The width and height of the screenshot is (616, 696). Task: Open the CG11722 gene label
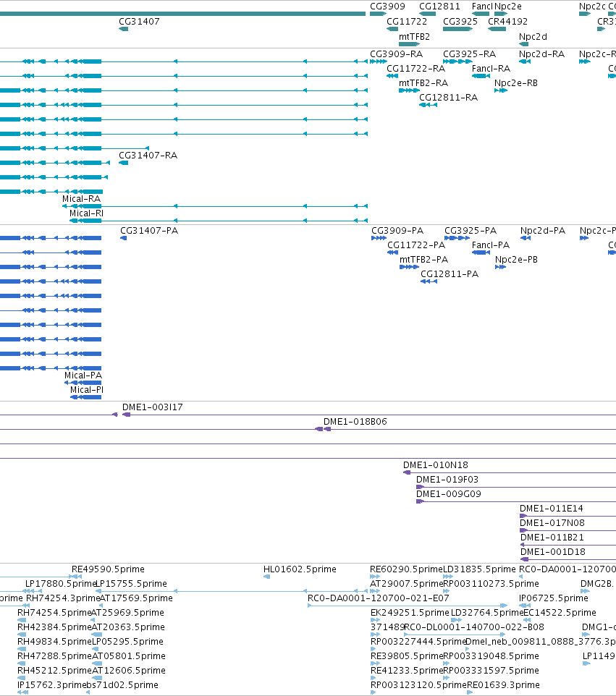[407, 21]
